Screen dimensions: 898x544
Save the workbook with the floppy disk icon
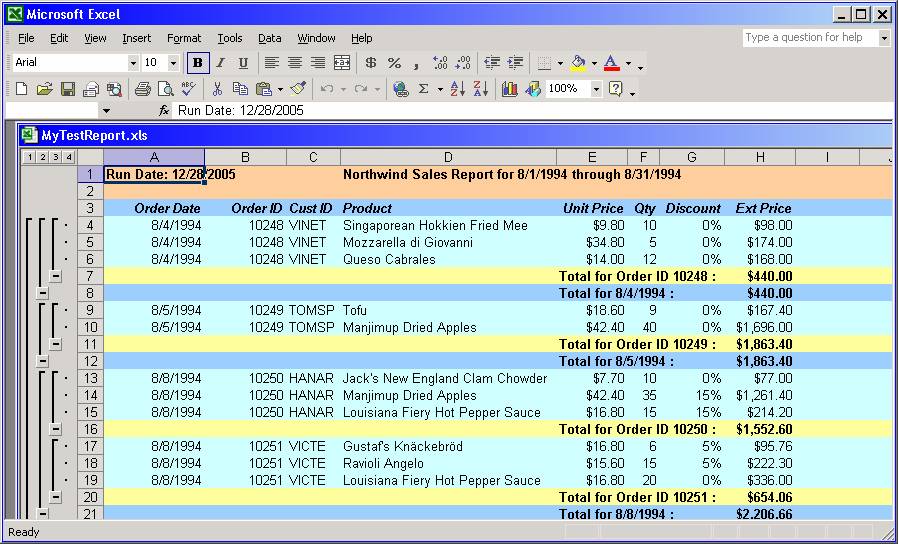[68, 89]
